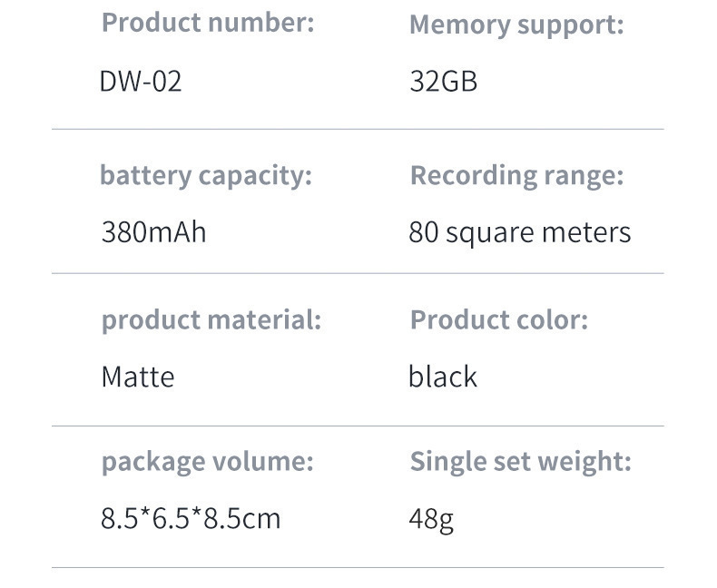This screenshot has height=588, width=717.
Task: Click the divider line under the DW-02 row
Action: (x=358, y=129)
